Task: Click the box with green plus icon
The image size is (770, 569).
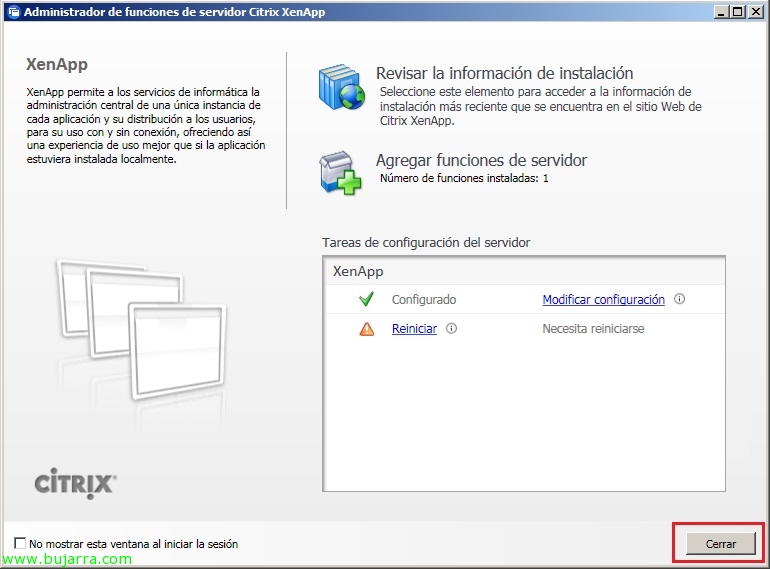Action: click(x=340, y=173)
